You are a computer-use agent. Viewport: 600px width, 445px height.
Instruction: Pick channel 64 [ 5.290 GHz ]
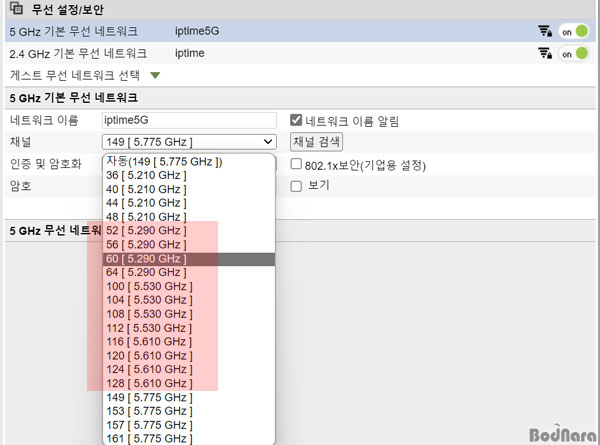[x=189, y=272]
